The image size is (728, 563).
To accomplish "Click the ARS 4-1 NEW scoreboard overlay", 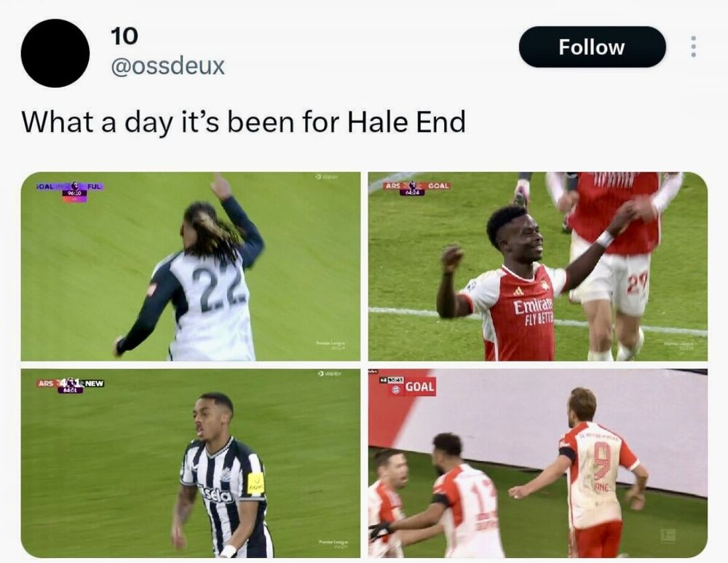I will 71,385.
